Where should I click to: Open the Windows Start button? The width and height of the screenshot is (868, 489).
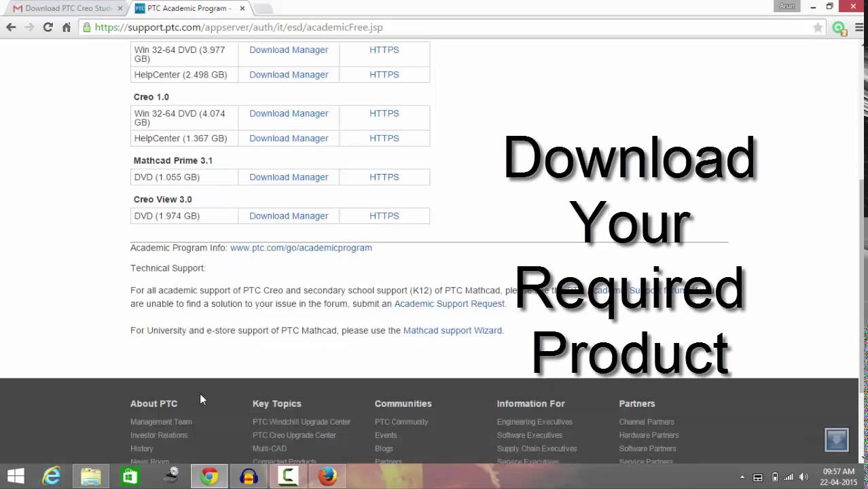[16, 476]
